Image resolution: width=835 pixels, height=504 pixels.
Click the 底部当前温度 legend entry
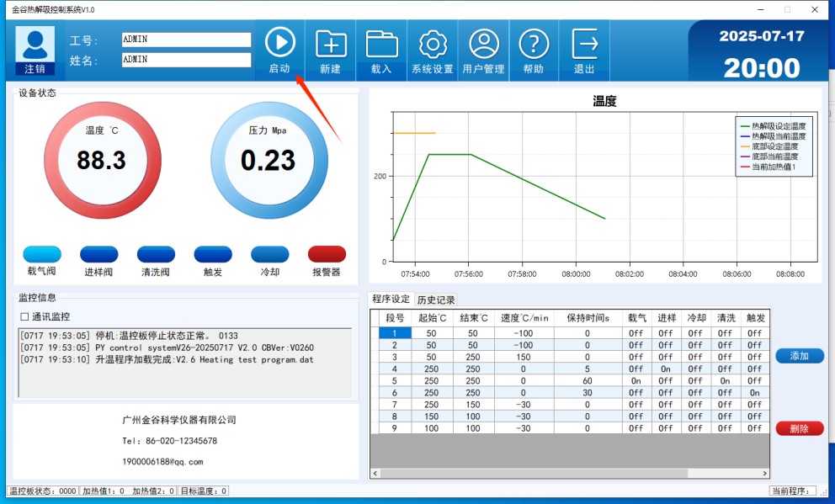[769, 157]
